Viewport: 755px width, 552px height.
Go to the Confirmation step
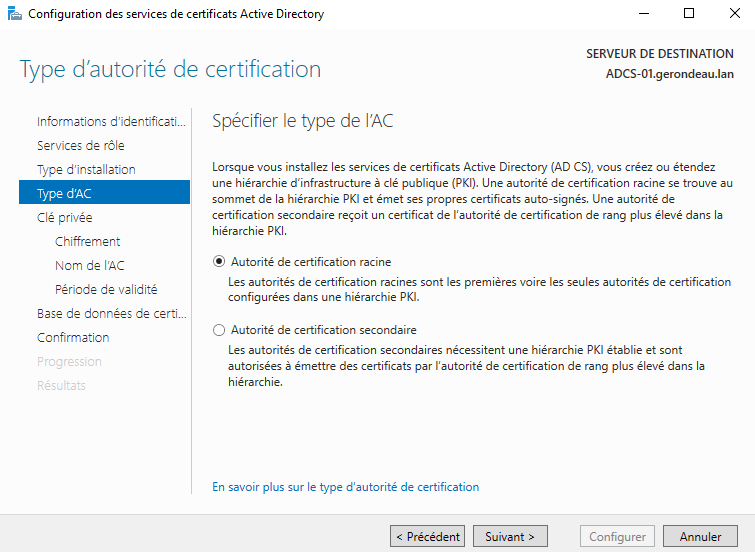(73, 337)
